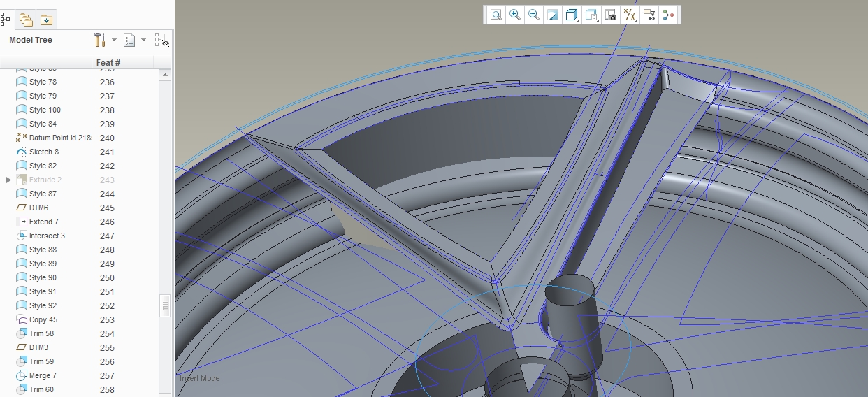Click the Model Tree settings hammer icon
The image size is (868, 397).
tap(99, 40)
